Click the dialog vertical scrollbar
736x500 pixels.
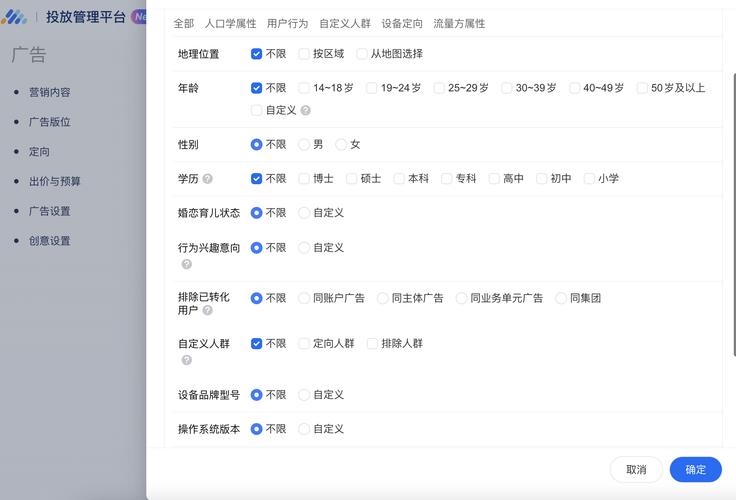click(x=734, y=215)
